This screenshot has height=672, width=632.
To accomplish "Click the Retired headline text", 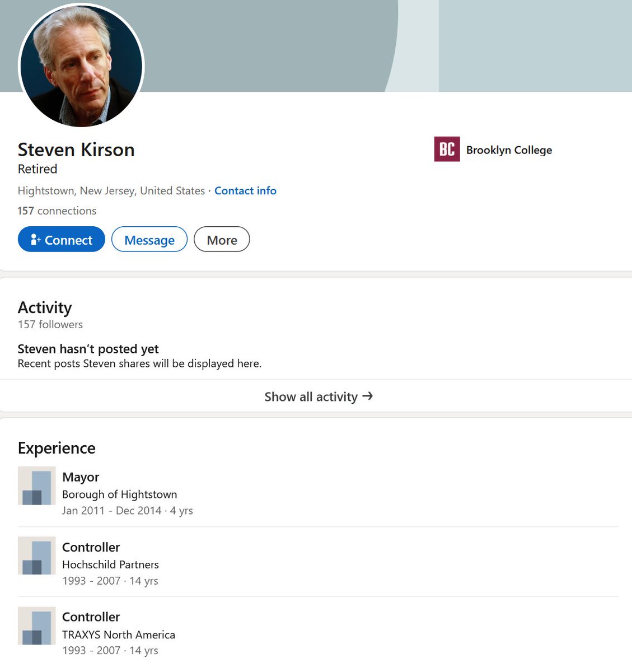I will tap(38, 169).
